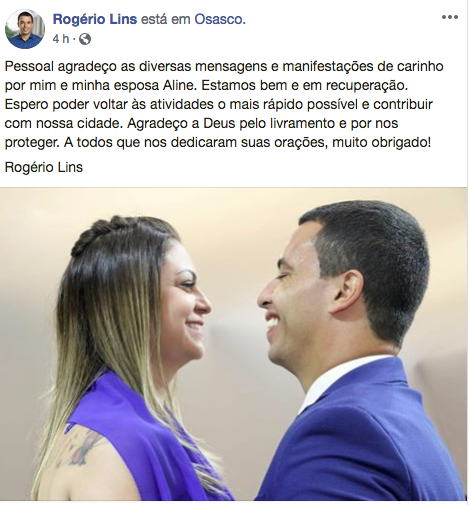Click the man's blue suit jacket

tap(367, 440)
